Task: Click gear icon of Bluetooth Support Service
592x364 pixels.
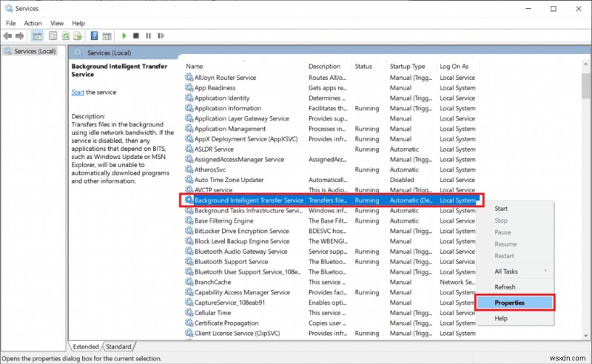Action: click(x=189, y=262)
